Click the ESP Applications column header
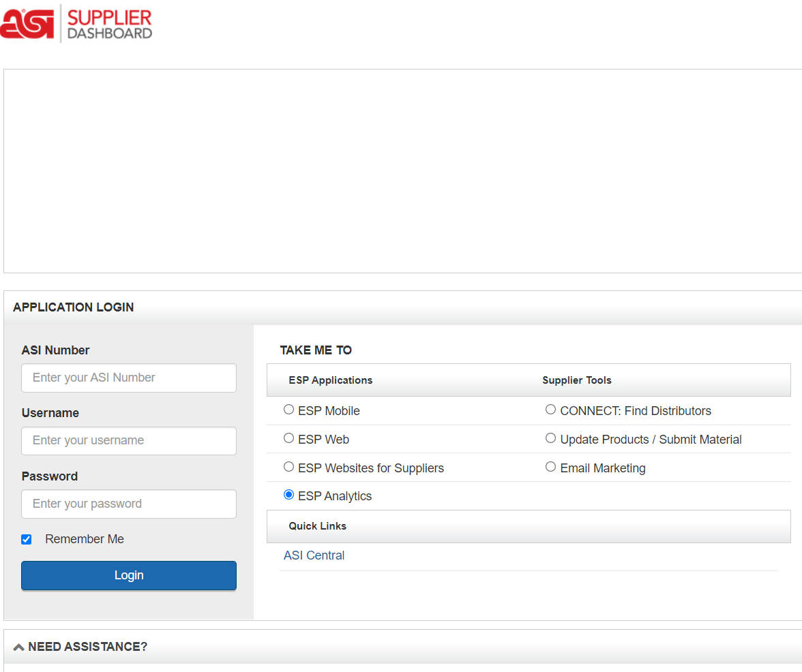The image size is (802, 672). [x=331, y=380]
